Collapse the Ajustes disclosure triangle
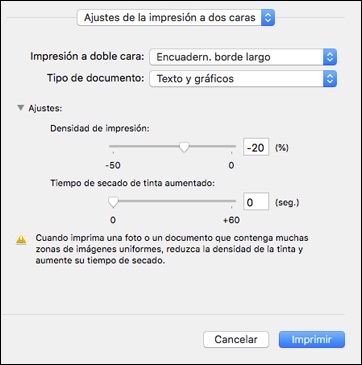This screenshot has width=362, height=365. click(x=21, y=108)
